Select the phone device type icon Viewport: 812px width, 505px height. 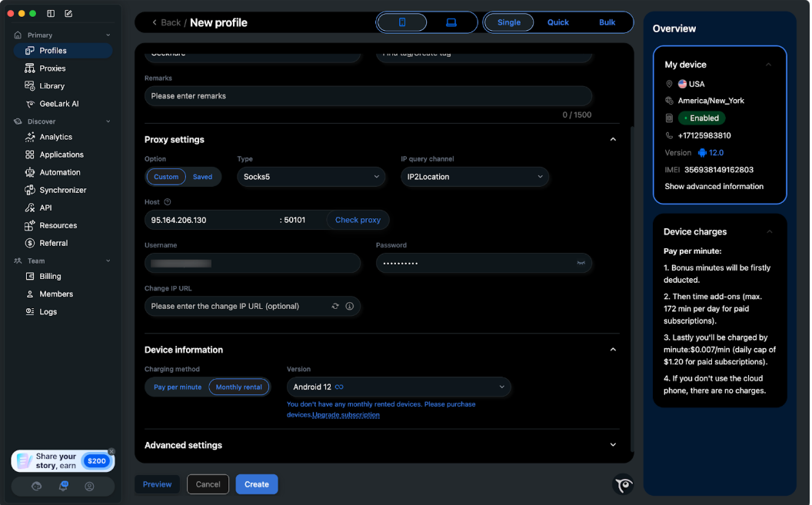point(402,22)
